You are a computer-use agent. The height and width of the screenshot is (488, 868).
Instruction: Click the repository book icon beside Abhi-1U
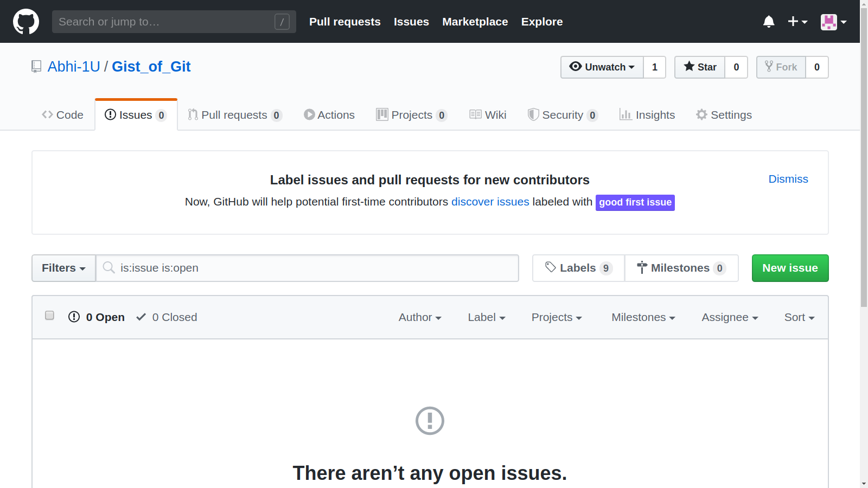(36, 67)
